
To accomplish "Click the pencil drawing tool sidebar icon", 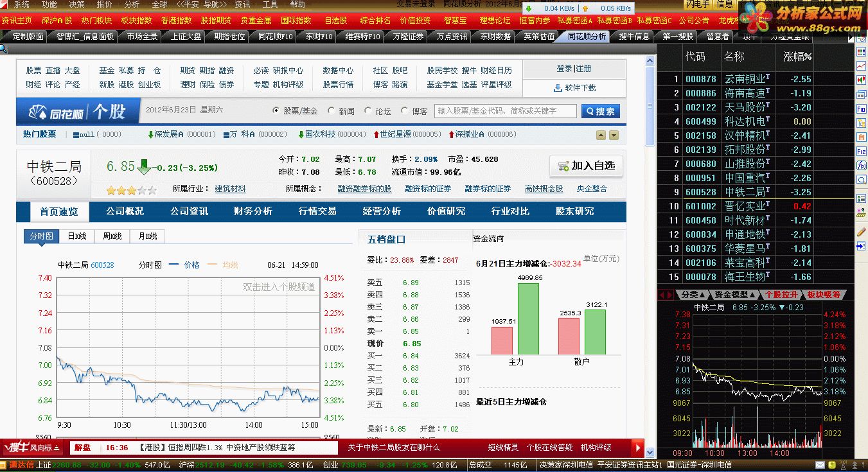I will pos(861,232).
